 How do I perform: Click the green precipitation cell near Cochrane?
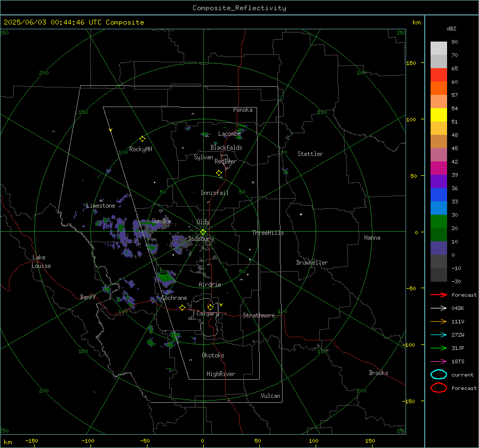coord(165,278)
